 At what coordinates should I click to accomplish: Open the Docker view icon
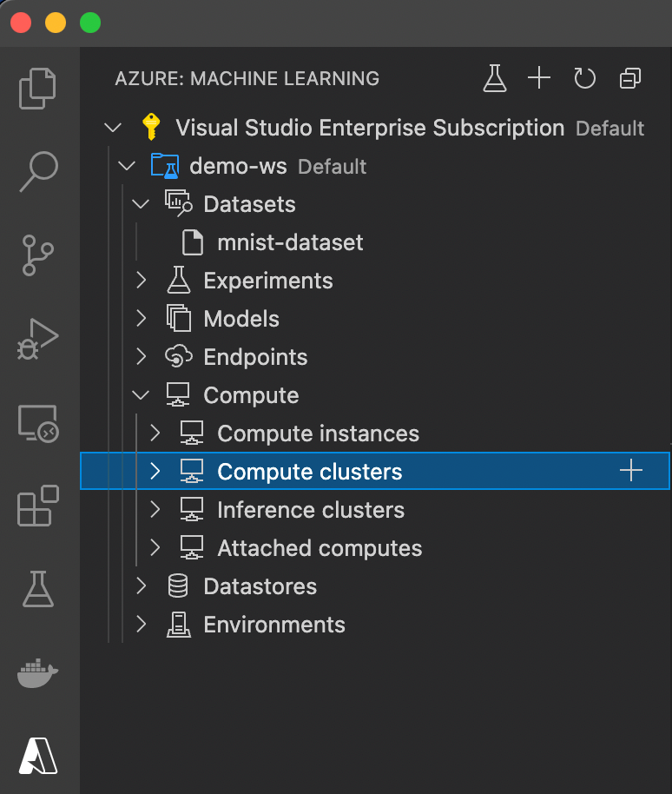click(38, 673)
